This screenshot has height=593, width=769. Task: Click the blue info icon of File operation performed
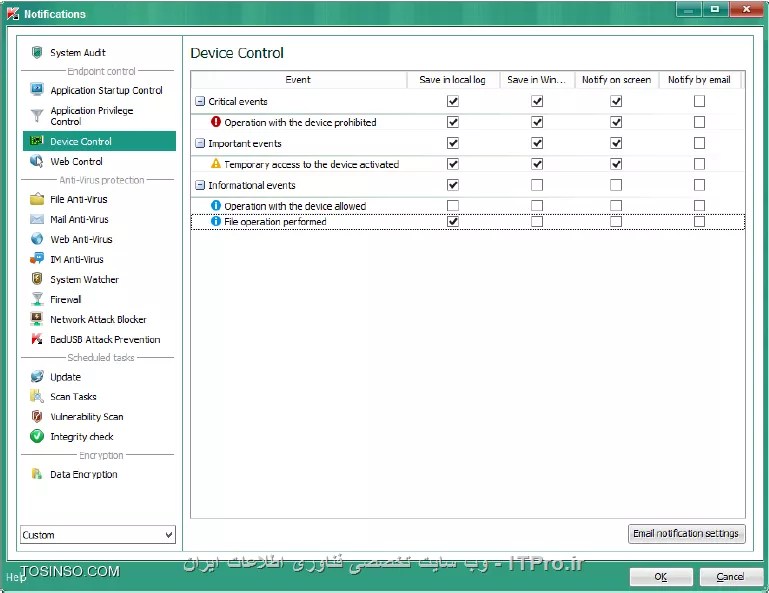click(x=216, y=221)
